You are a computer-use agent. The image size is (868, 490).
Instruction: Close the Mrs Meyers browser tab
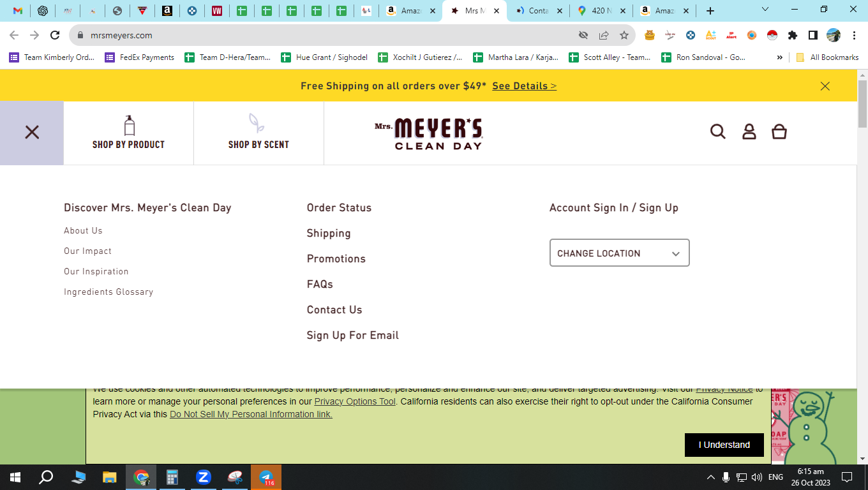point(497,11)
